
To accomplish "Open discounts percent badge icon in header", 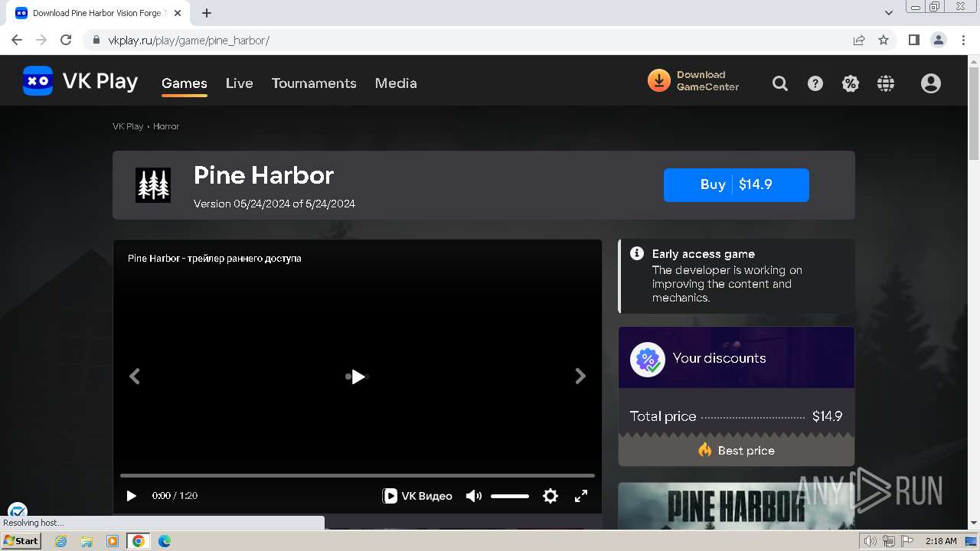I will click(x=851, y=83).
